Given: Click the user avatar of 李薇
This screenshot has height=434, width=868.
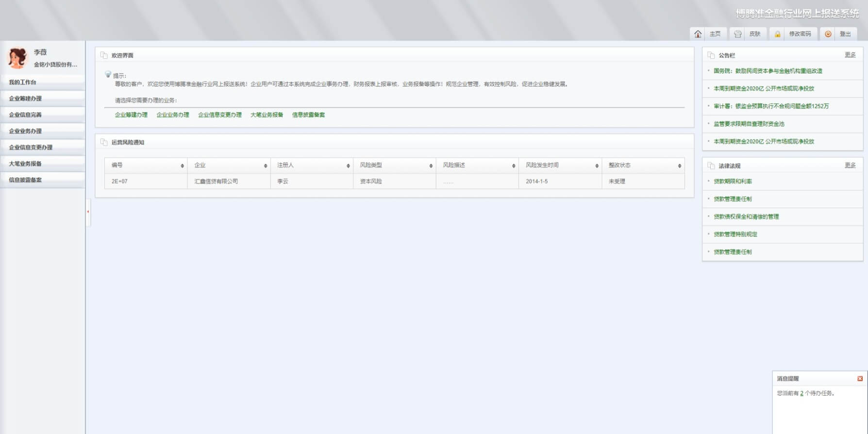Looking at the screenshot, I should [x=17, y=58].
